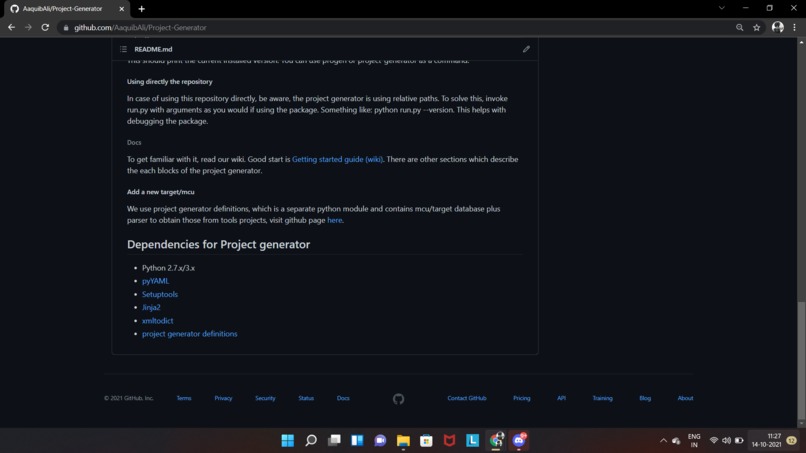806x453 pixels.
Task: Open the Windows Start menu
Action: [x=288, y=441]
